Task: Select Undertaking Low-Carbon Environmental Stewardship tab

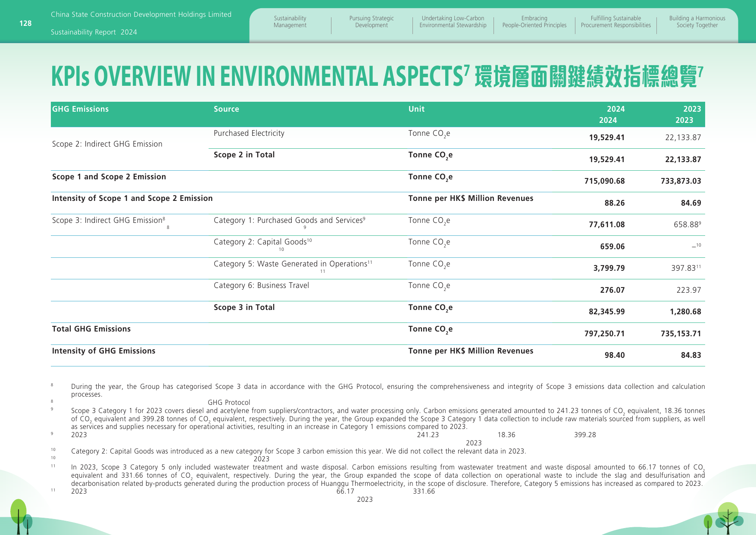Action: pyautogui.click(x=453, y=22)
